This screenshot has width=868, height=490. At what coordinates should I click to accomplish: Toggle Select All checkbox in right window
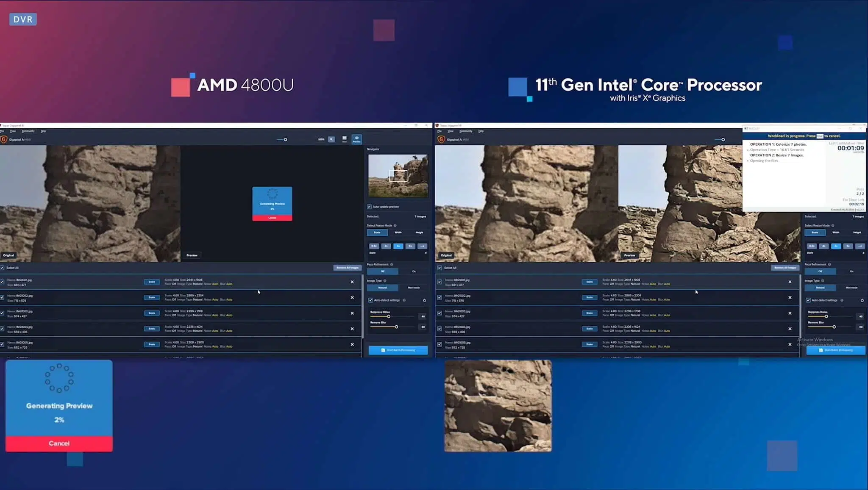(440, 268)
